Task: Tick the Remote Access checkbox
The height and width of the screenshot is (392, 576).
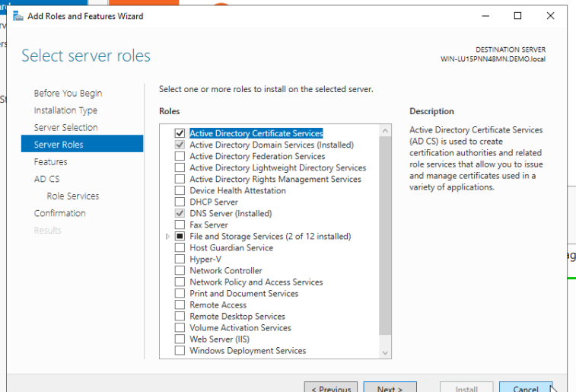Action: click(180, 304)
